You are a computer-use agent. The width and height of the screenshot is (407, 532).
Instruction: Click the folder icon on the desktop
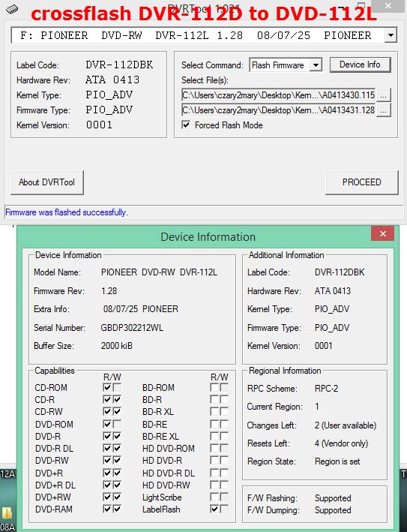7,512
